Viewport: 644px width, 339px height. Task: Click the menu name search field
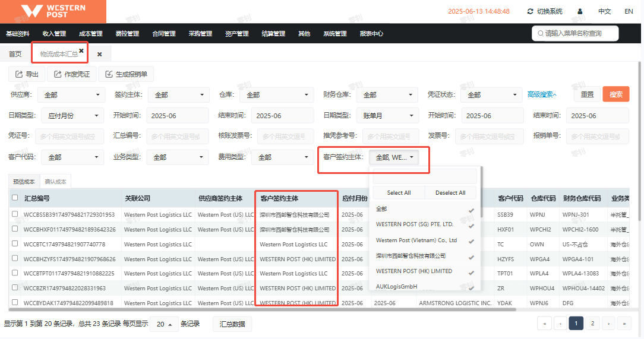[x=575, y=33]
